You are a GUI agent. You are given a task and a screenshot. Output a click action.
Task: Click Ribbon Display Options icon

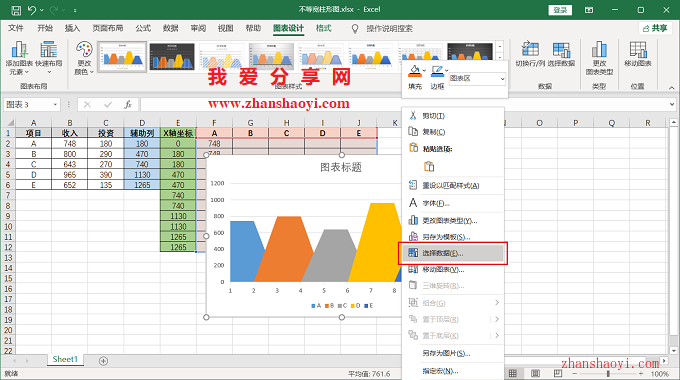pyautogui.click(x=589, y=10)
